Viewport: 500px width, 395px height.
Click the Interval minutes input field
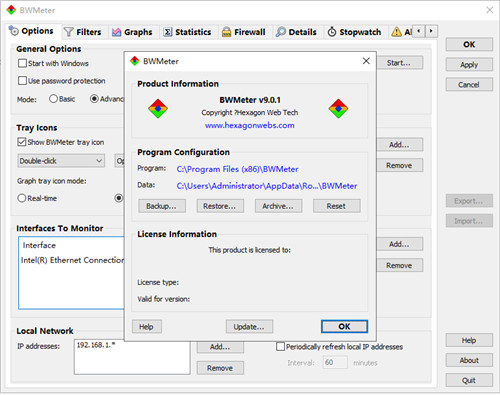pos(335,362)
